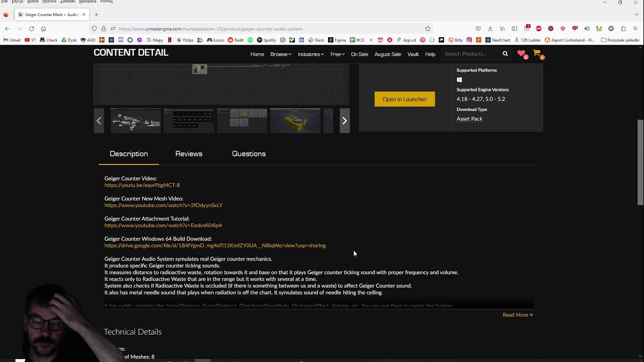Select the first blueprint graph thumbnail
The height and width of the screenshot is (362, 644).
(x=136, y=121)
